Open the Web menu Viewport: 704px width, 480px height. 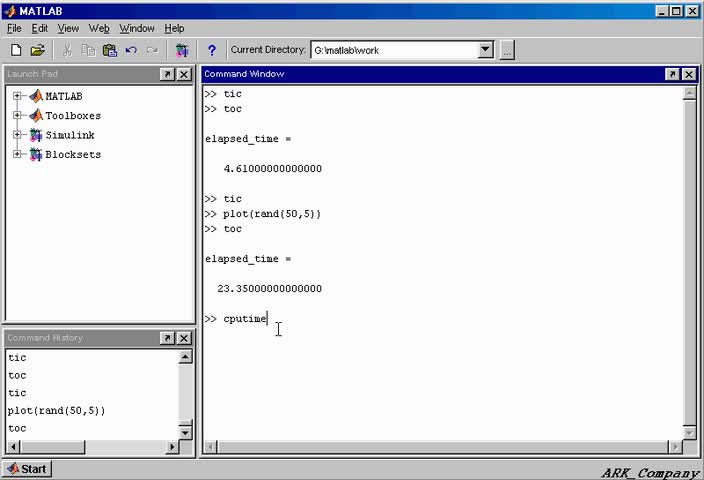tap(99, 28)
